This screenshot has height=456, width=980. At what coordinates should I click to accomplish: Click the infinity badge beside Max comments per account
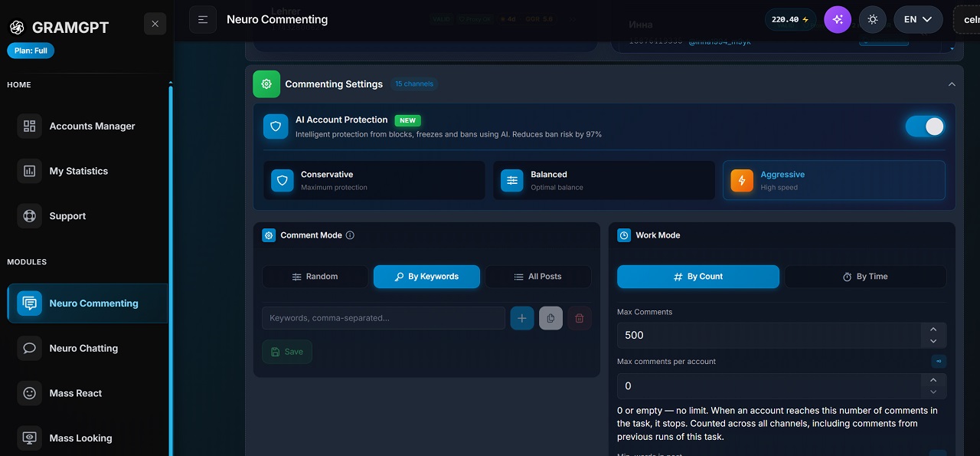939,361
